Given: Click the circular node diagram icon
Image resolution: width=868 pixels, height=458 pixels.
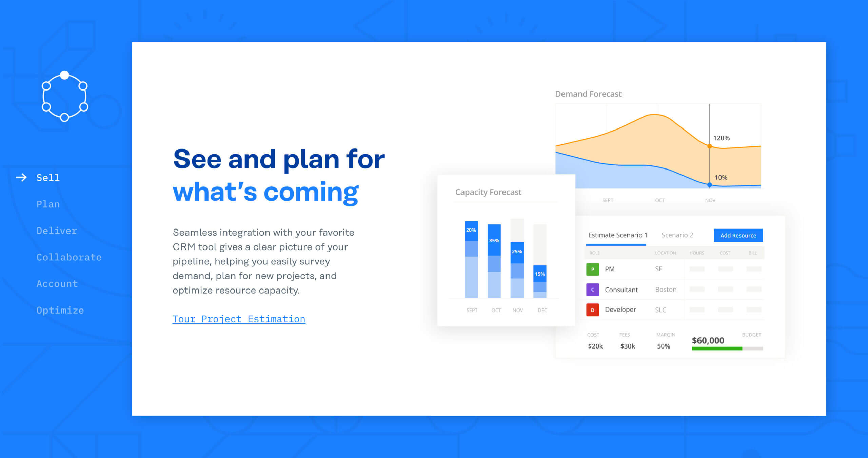Looking at the screenshot, I should tap(64, 96).
